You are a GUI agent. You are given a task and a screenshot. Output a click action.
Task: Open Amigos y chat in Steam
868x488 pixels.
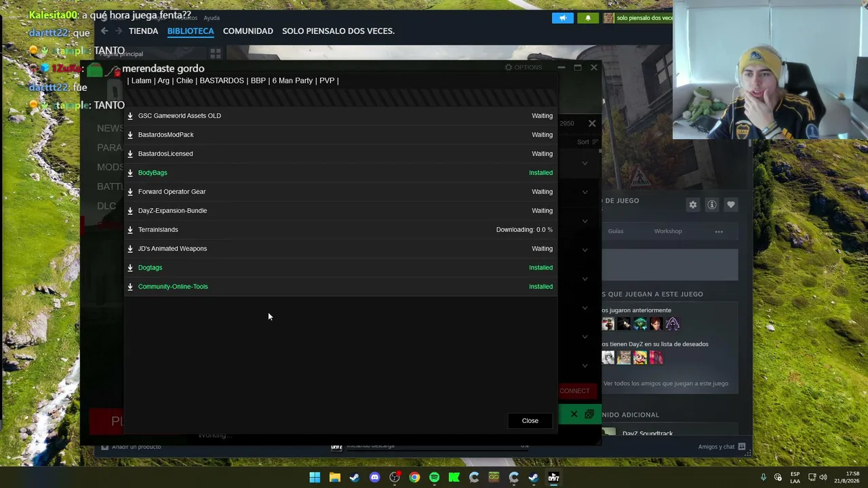pyautogui.click(x=722, y=447)
